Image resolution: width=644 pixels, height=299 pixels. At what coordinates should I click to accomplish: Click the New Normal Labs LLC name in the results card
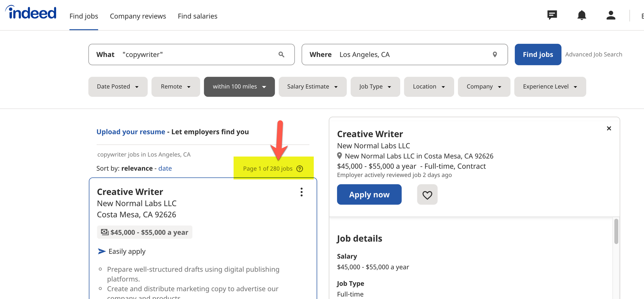(137, 204)
